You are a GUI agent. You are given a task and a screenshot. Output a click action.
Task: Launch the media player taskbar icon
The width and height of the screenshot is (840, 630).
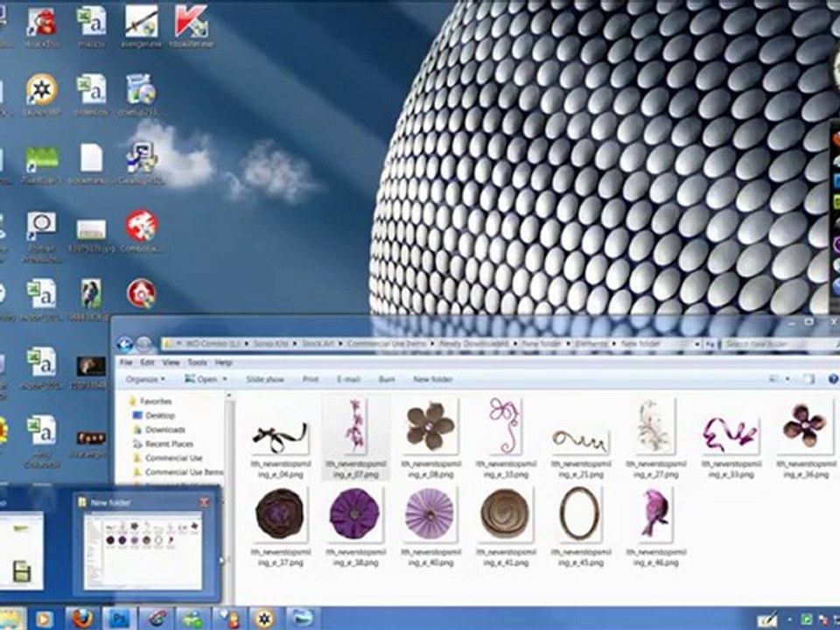(45, 619)
